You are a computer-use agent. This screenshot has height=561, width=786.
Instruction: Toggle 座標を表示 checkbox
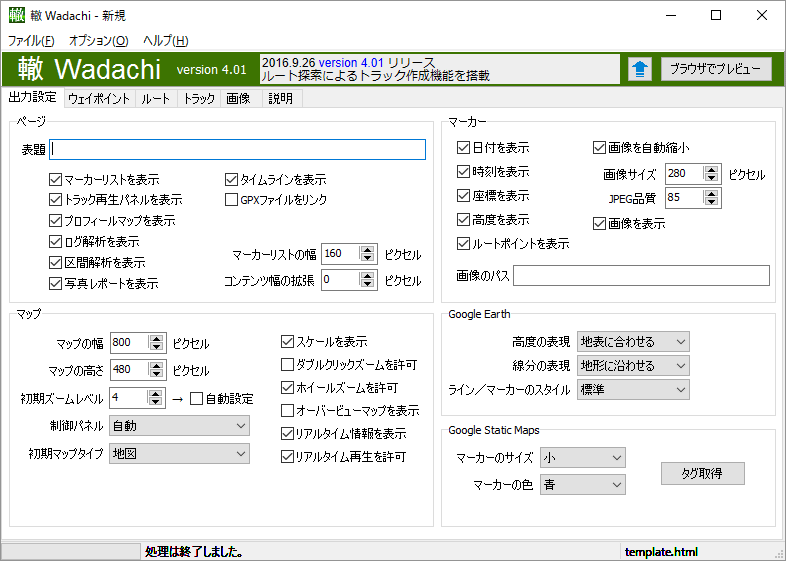click(463, 196)
